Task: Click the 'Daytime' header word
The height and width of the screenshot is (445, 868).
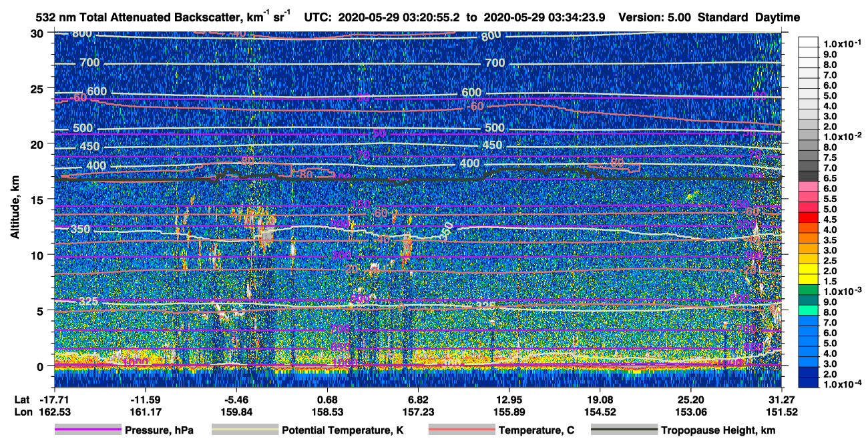Action: click(x=777, y=17)
